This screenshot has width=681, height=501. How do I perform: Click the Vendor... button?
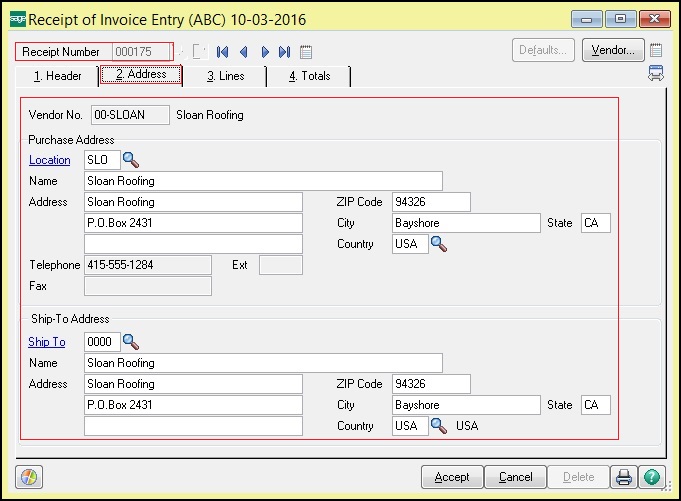(612, 50)
